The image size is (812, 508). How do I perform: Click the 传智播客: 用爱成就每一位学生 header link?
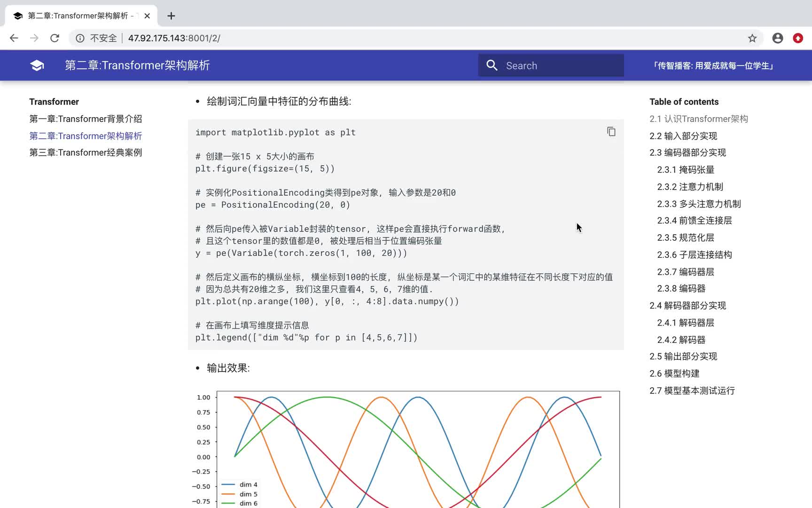713,66
